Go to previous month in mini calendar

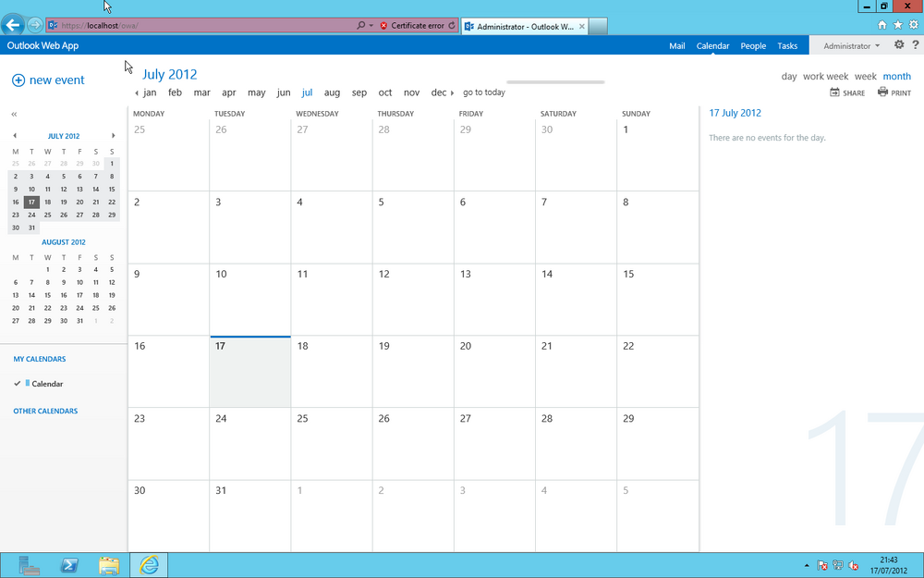15,136
